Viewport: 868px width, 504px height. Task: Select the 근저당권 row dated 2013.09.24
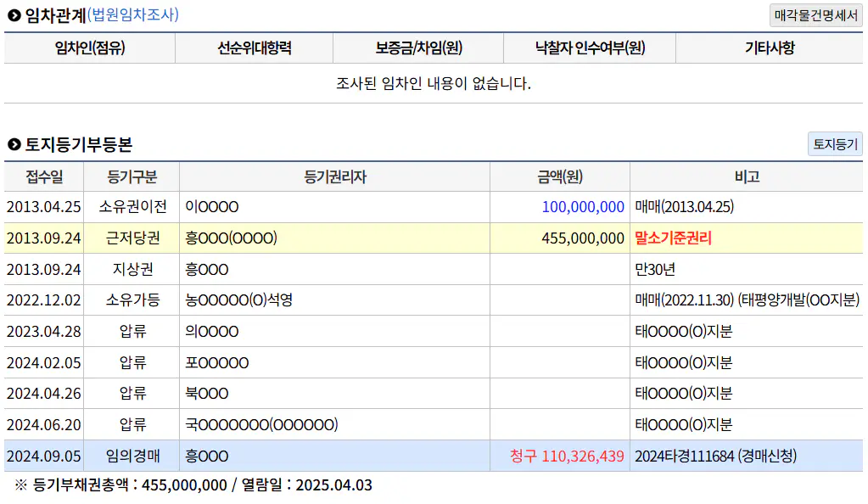tap(132, 238)
